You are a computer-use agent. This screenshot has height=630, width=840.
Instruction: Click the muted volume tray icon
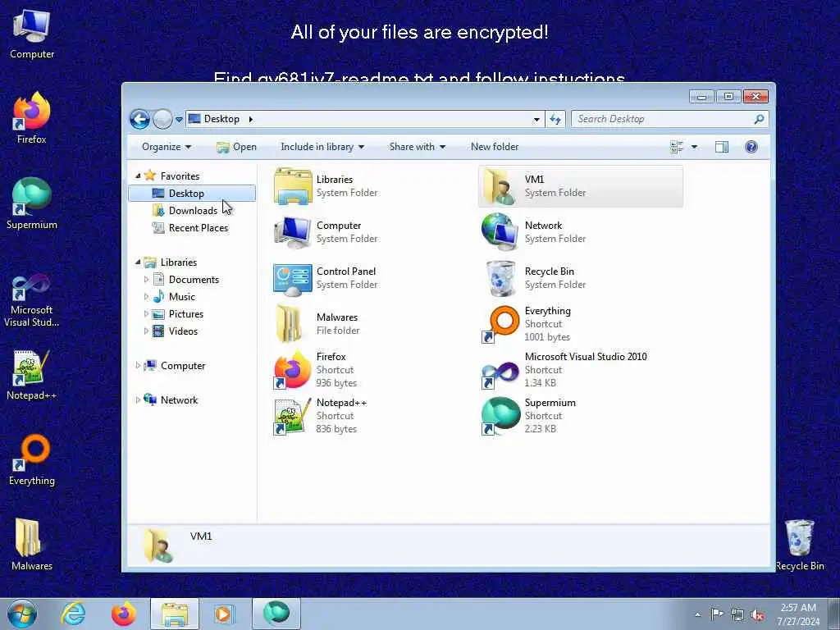[x=757, y=614]
